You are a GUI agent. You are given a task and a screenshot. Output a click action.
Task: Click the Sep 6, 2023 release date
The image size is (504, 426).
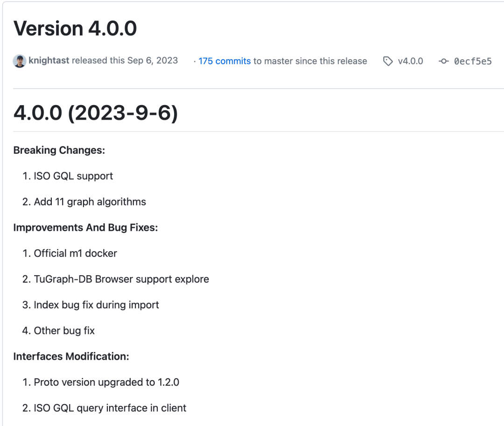tap(152, 60)
